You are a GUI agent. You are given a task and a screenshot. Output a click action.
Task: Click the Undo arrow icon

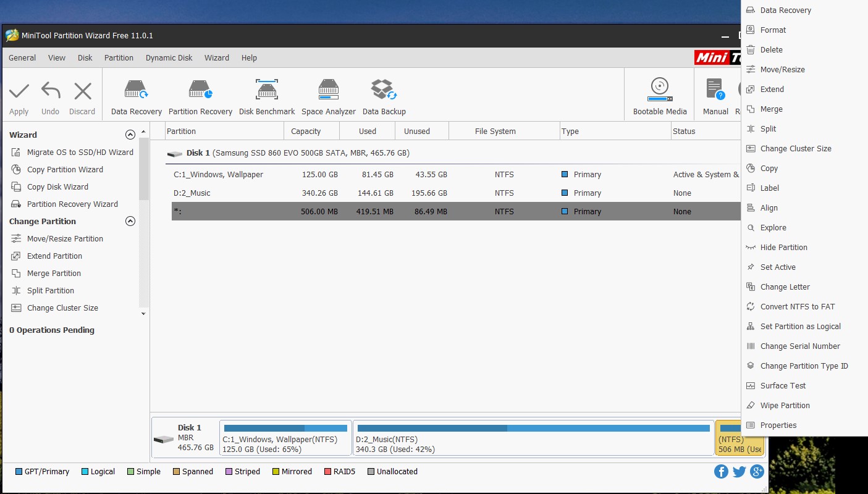[51, 91]
